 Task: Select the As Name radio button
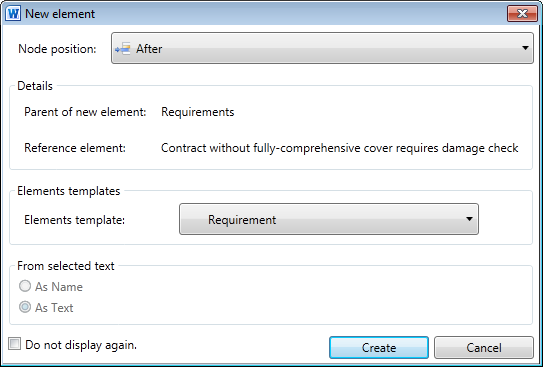pyautogui.click(x=25, y=286)
